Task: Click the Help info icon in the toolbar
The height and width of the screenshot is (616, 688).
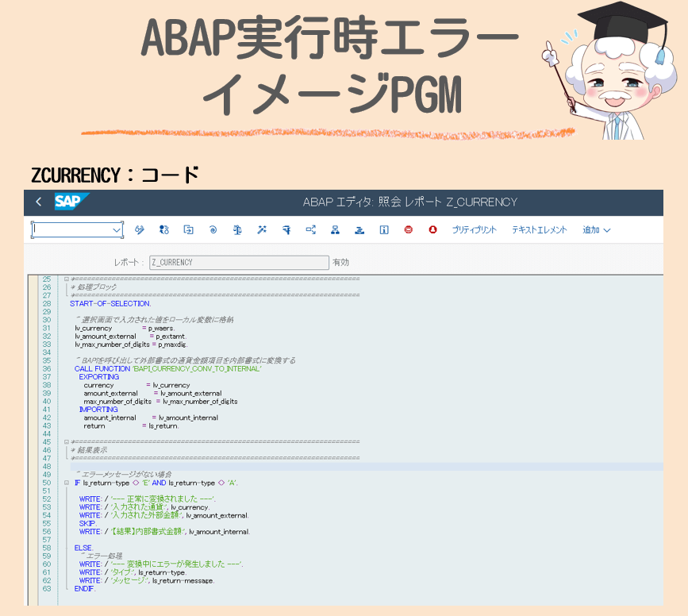Action: (383, 229)
